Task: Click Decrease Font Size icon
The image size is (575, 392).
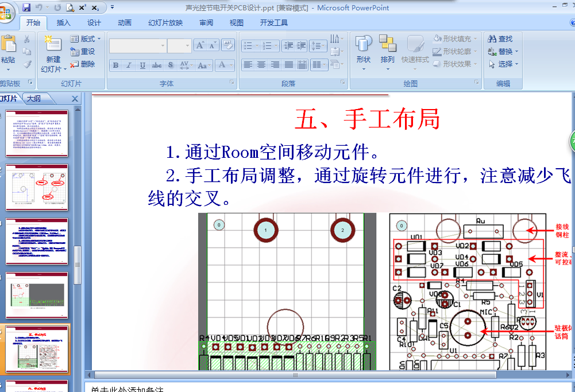Action: tap(213, 45)
